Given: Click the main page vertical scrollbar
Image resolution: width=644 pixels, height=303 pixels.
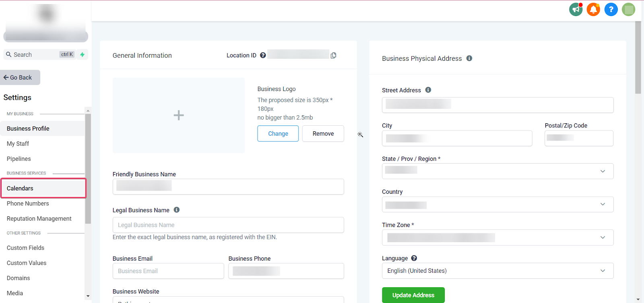Looking at the screenshot, I should (638, 58).
